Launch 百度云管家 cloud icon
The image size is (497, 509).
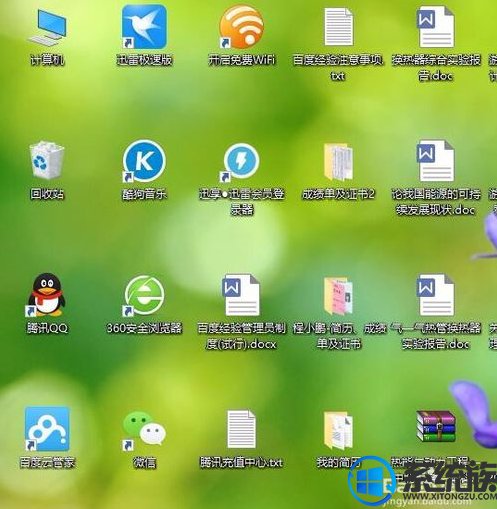pyautogui.click(x=47, y=429)
